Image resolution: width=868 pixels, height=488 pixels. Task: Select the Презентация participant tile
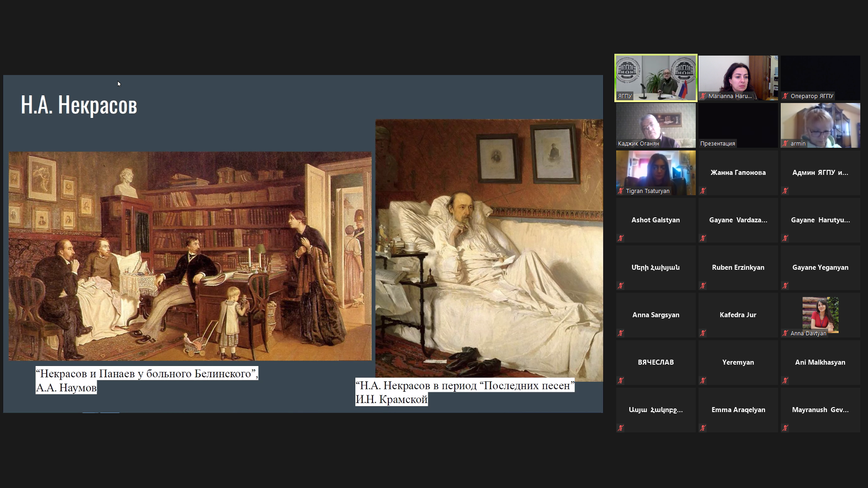pyautogui.click(x=738, y=124)
